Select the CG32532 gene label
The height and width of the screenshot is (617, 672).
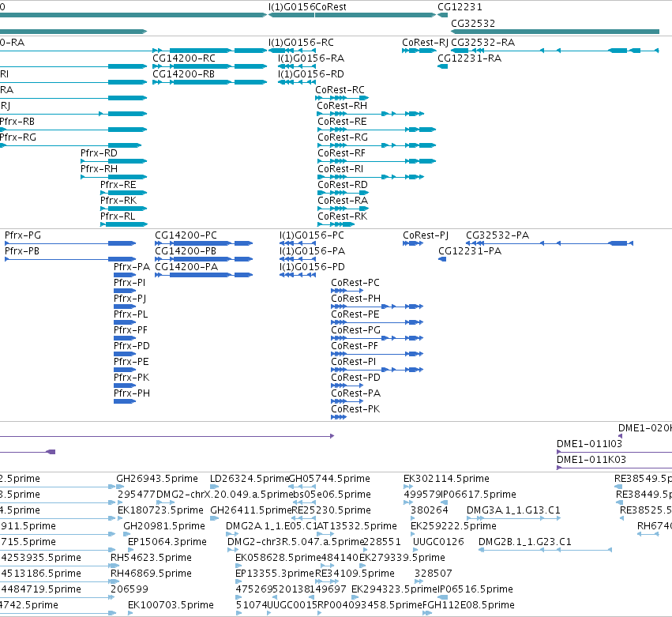coord(473,24)
